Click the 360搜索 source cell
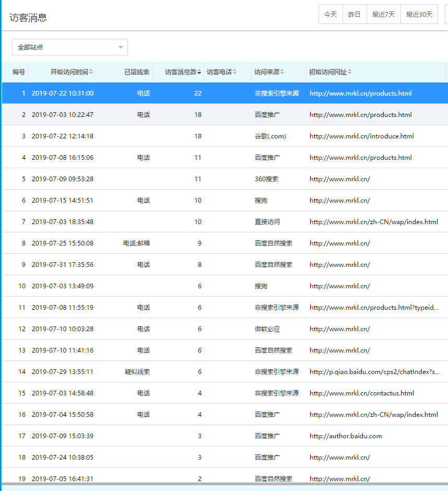 tap(266, 179)
